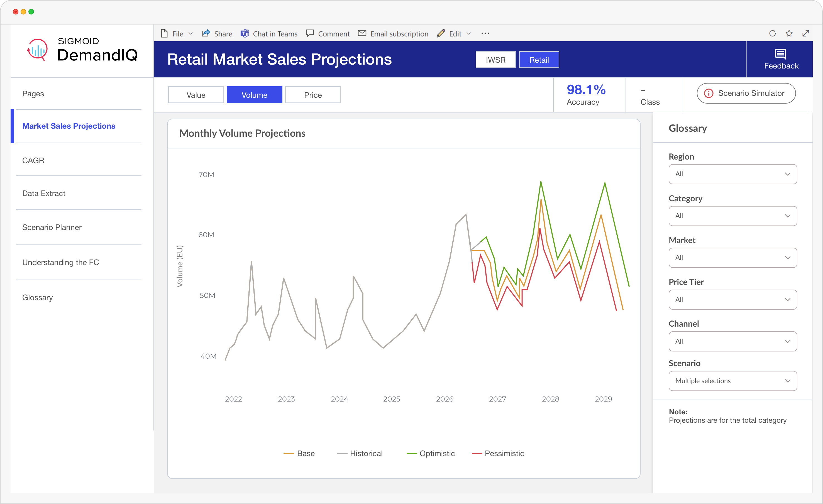Click the refresh icon in toolbar
The image size is (823, 504).
coord(772,33)
